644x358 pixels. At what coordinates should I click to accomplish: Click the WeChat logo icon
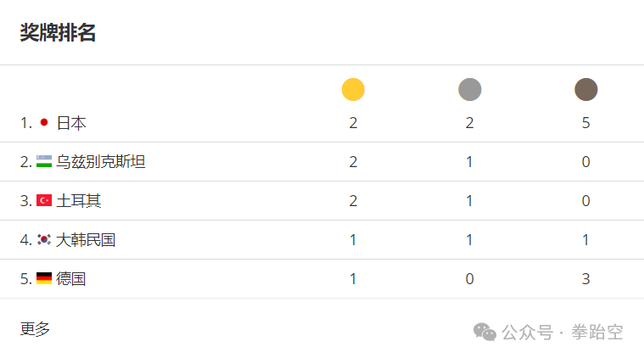pos(484,333)
